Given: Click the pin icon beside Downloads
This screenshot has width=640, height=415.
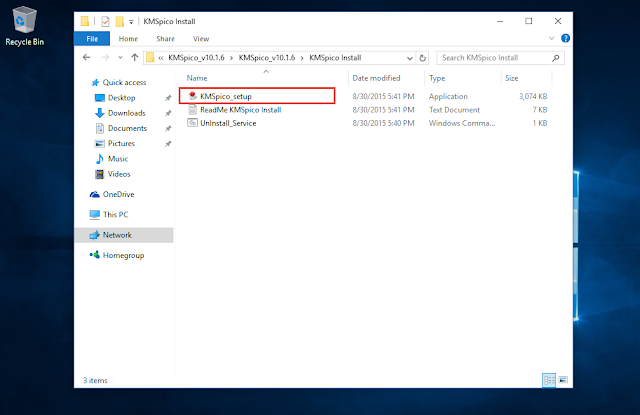Looking at the screenshot, I should point(168,113).
